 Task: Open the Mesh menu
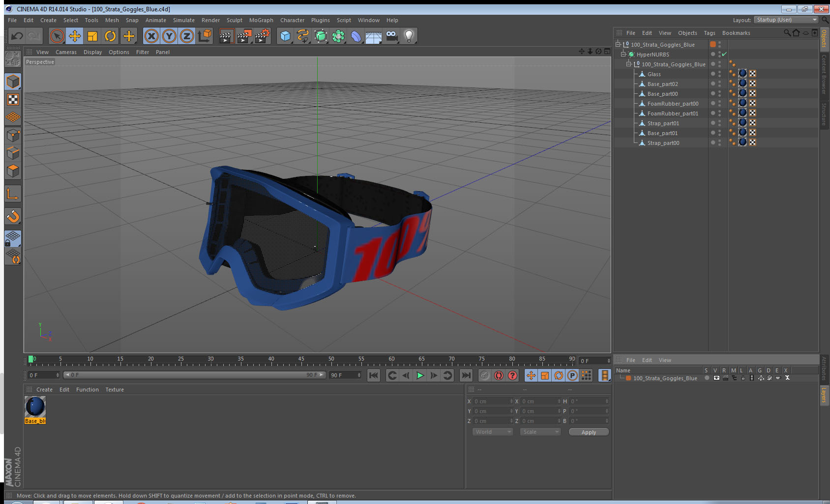(x=112, y=20)
